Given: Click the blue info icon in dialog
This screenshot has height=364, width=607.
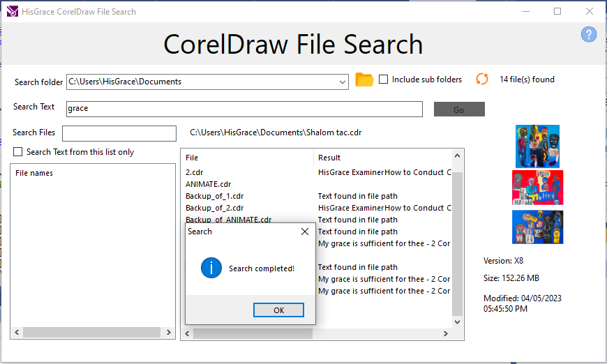Looking at the screenshot, I should pyautogui.click(x=211, y=268).
